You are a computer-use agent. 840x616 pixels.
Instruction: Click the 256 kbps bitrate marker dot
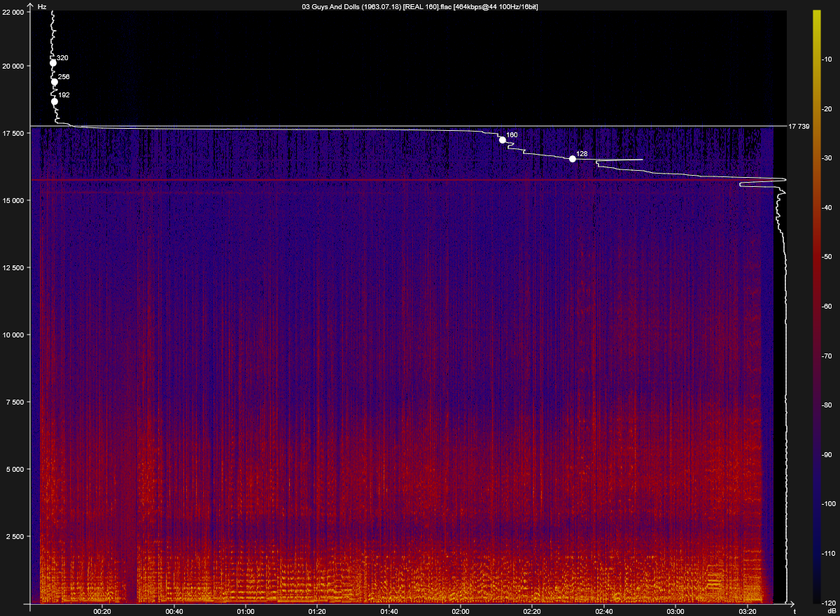point(55,82)
